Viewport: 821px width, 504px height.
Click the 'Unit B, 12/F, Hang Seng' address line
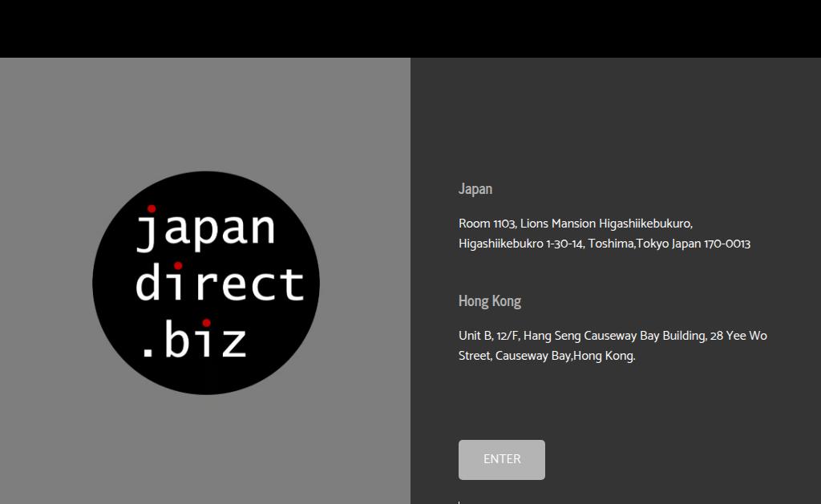(x=613, y=336)
